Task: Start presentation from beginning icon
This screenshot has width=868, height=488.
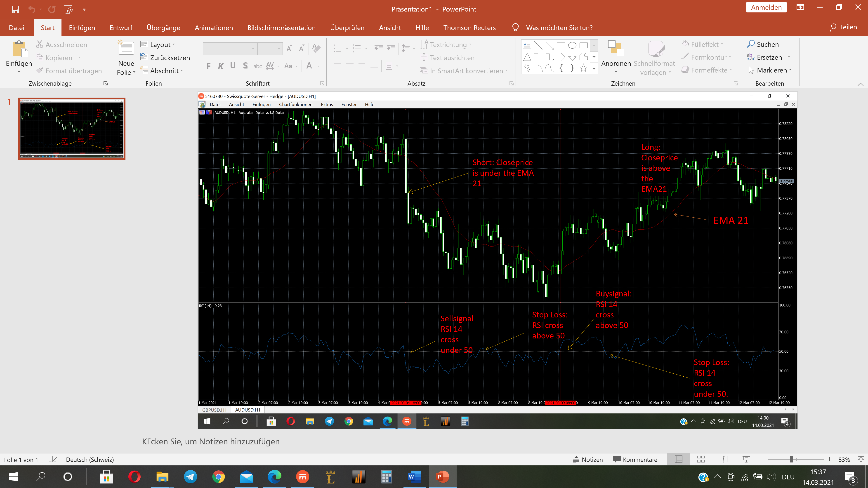Action: [x=68, y=9]
